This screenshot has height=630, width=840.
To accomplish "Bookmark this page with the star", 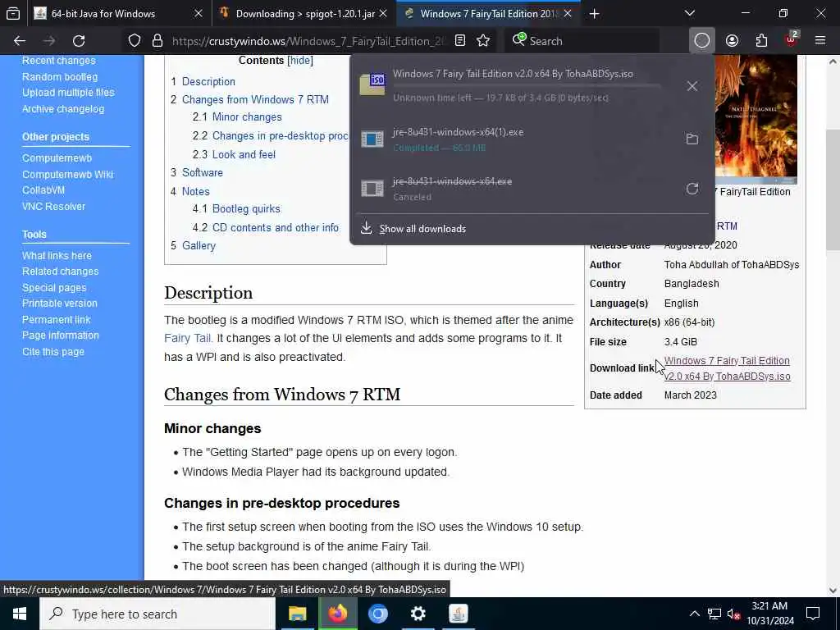I will (x=483, y=41).
